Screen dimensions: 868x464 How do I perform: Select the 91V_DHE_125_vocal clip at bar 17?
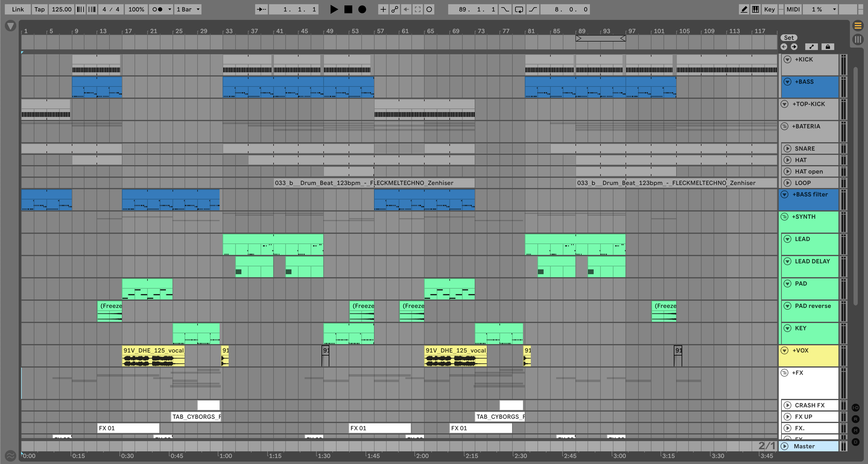coord(153,356)
